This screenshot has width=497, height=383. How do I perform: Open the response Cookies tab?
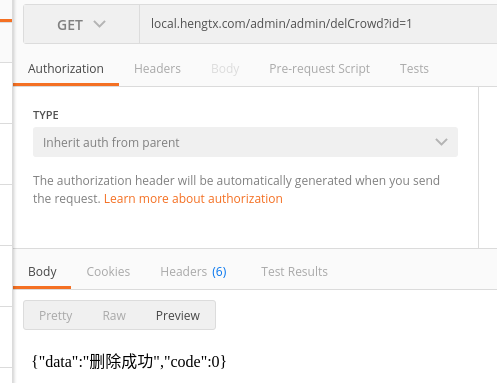point(108,272)
